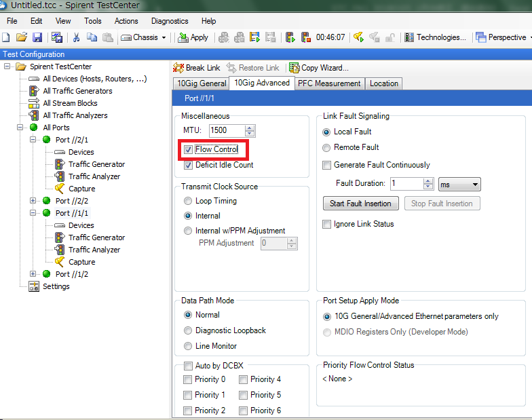The width and height of the screenshot is (532, 420).
Task: Click the Copy Wizard button
Action: [x=319, y=68]
